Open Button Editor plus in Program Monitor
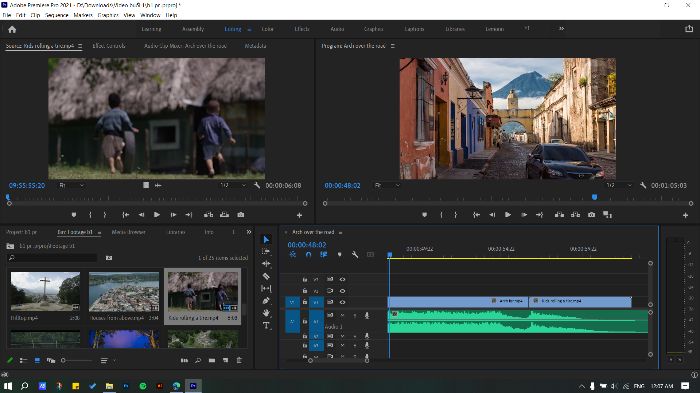700x393 pixels. point(685,215)
